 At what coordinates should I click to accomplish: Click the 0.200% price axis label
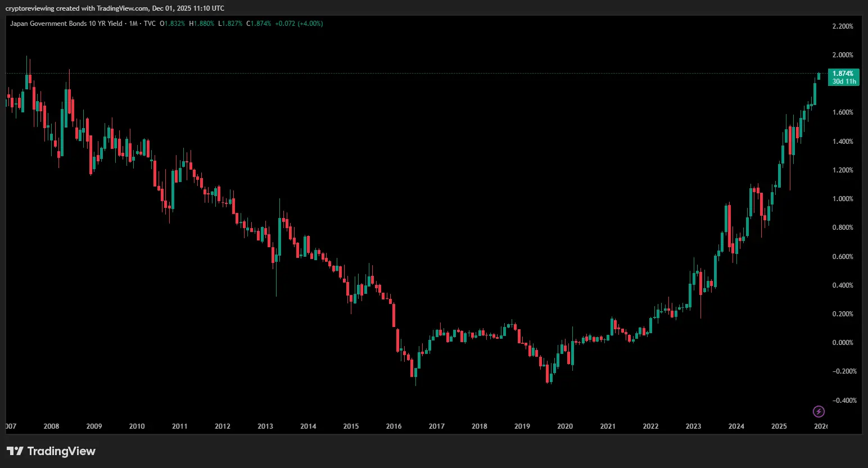[843, 314]
